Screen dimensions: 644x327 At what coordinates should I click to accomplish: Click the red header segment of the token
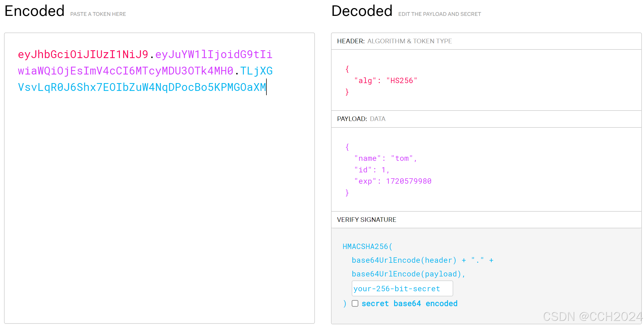coord(83,55)
